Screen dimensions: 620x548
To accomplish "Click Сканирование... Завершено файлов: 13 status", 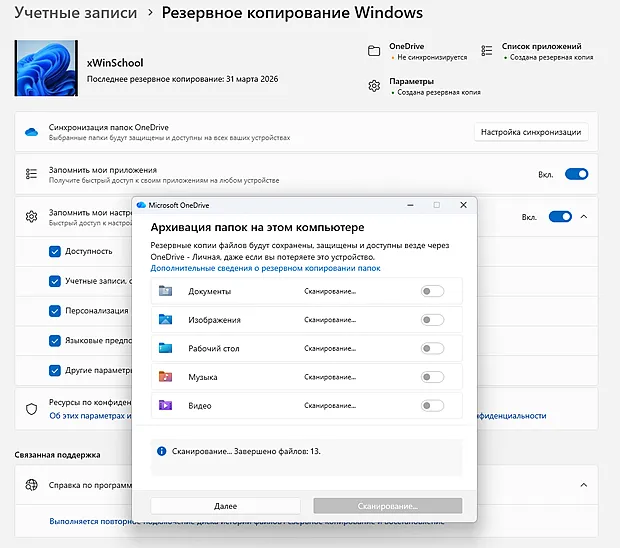I will coord(246,451).
